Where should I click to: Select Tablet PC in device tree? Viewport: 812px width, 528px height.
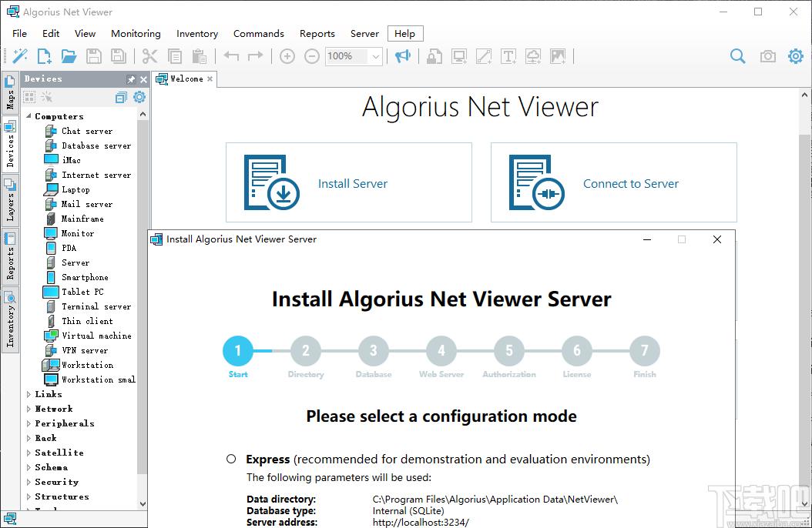(x=82, y=292)
